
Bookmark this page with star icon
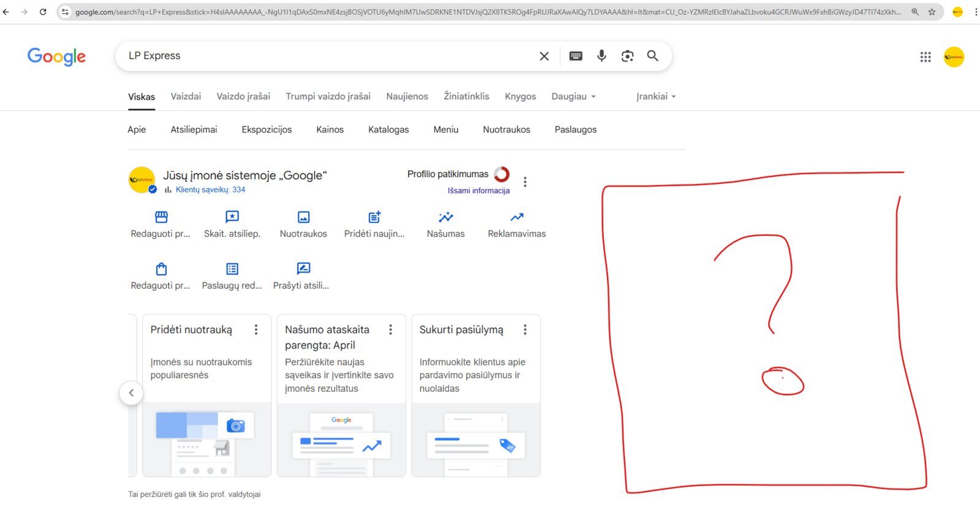932,12
